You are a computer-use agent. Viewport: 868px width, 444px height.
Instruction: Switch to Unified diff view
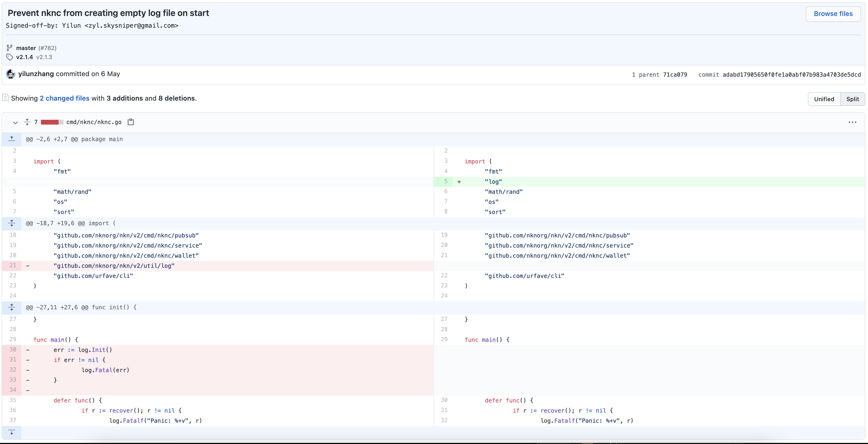click(x=824, y=99)
